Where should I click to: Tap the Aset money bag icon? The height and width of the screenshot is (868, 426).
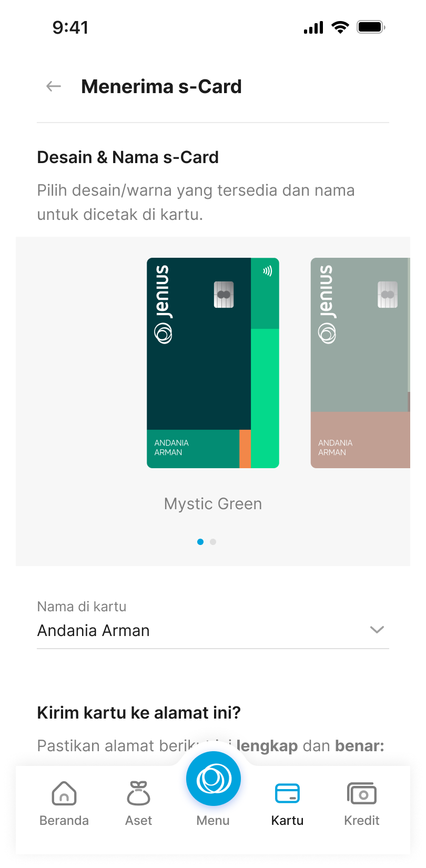coord(139,793)
